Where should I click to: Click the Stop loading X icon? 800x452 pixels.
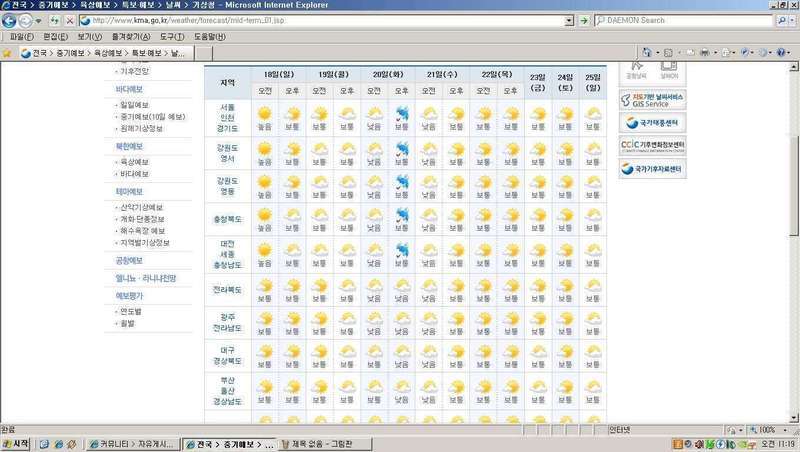coord(70,21)
